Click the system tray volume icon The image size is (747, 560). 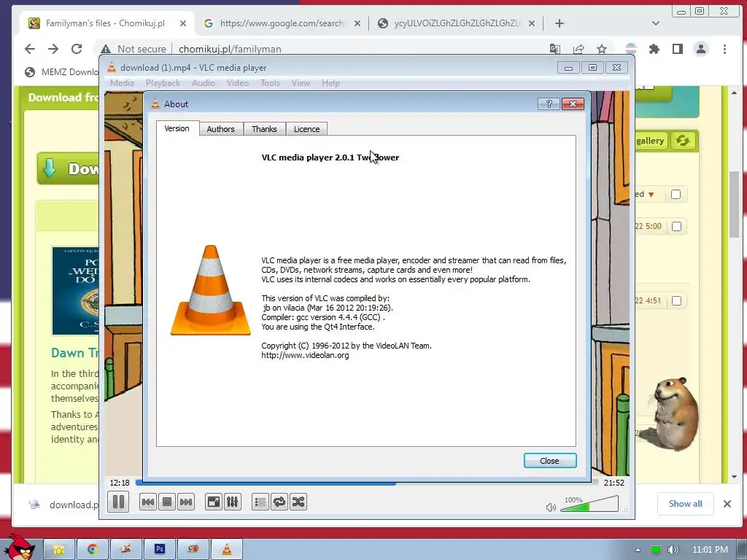(x=673, y=550)
